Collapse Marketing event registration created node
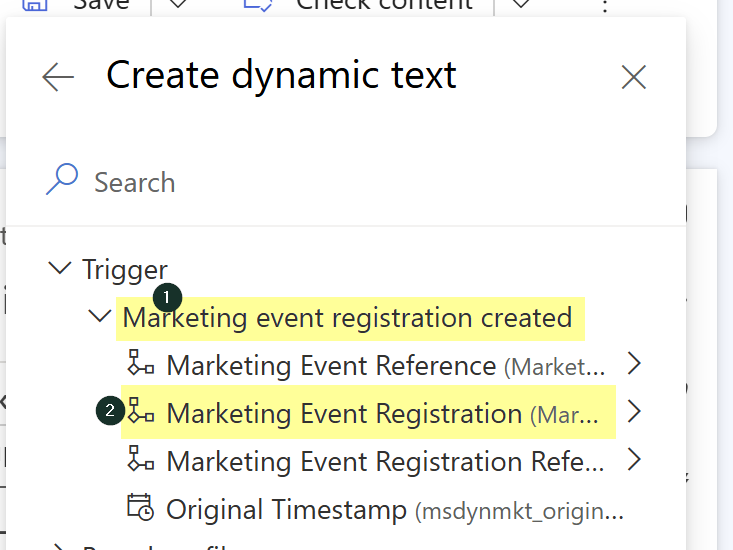This screenshot has width=733, height=550. (100, 317)
